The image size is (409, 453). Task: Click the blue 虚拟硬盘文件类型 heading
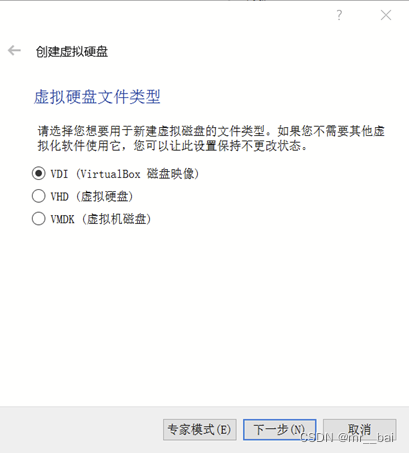click(x=97, y=97)
